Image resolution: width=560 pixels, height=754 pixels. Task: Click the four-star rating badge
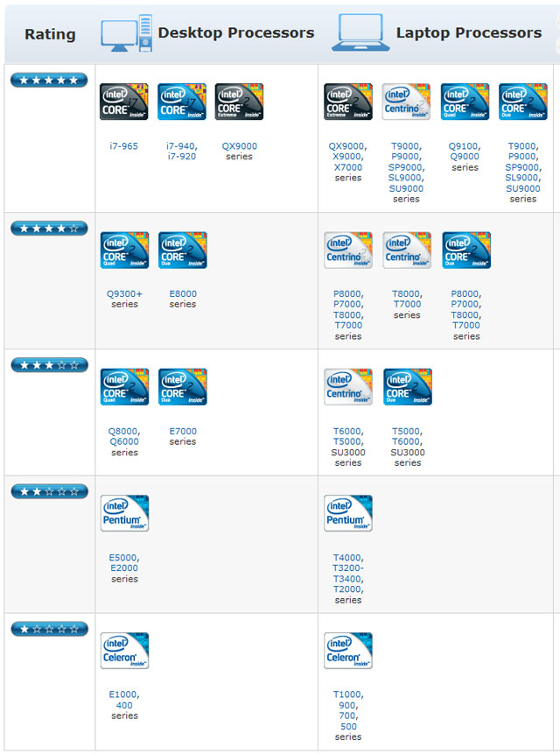(x=49, y=228)
